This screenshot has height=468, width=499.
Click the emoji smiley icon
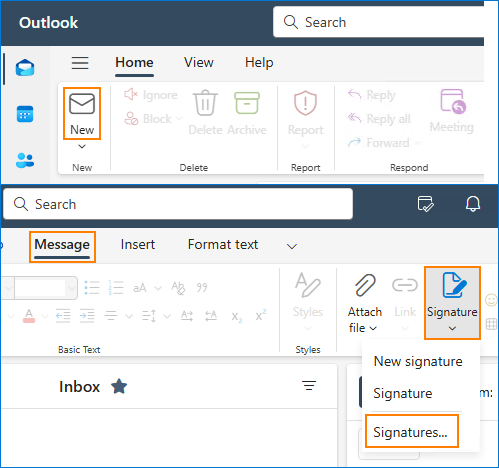pos(491,300)
